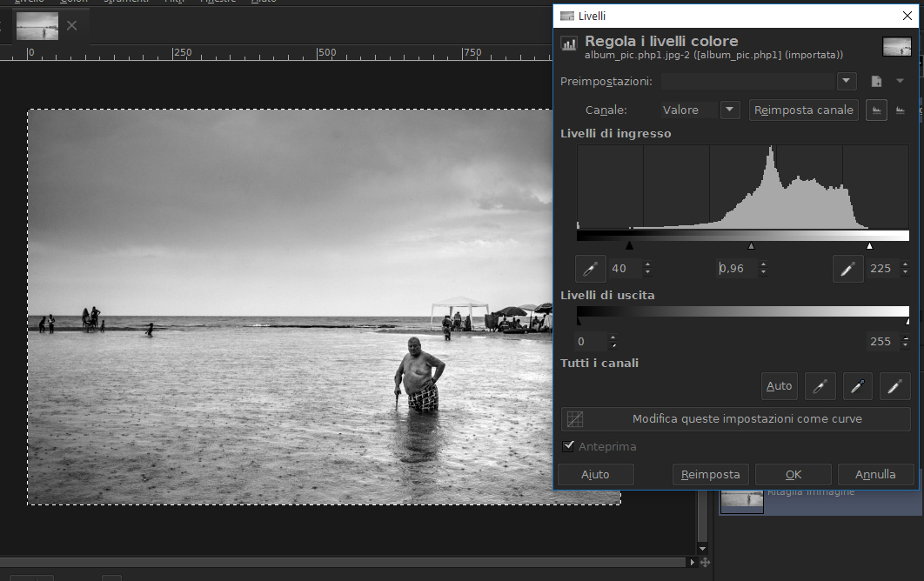
Task: Click the Reimposta canale button
Action: coord(803,110)
